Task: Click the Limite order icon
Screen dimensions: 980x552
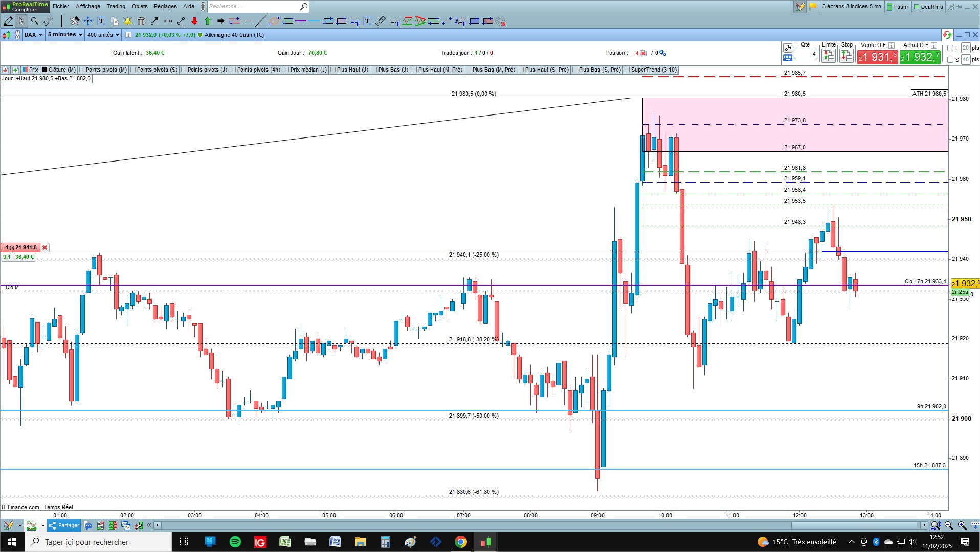Action: [x=828, y=55]
